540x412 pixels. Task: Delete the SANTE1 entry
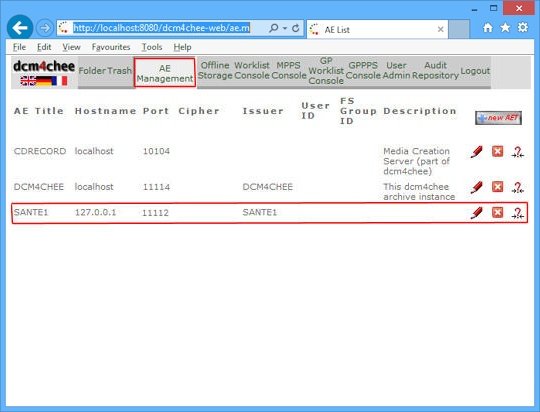point(497,212)
